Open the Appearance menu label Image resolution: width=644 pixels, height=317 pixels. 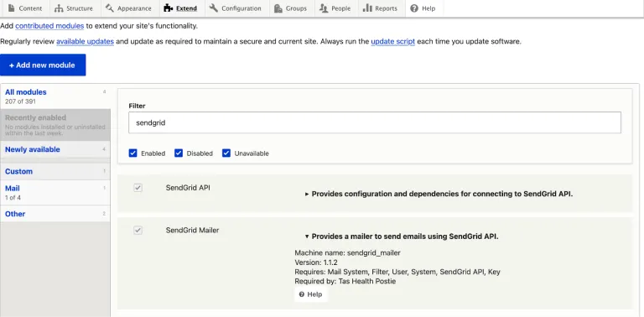134,8
